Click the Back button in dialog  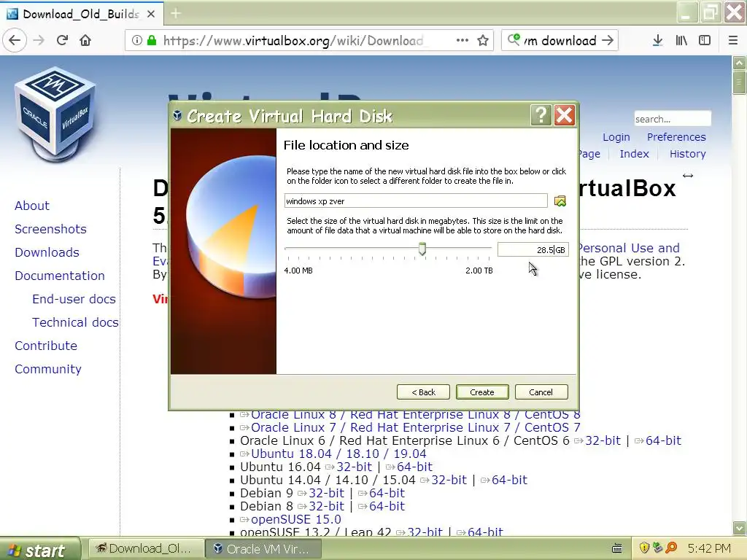423,392
